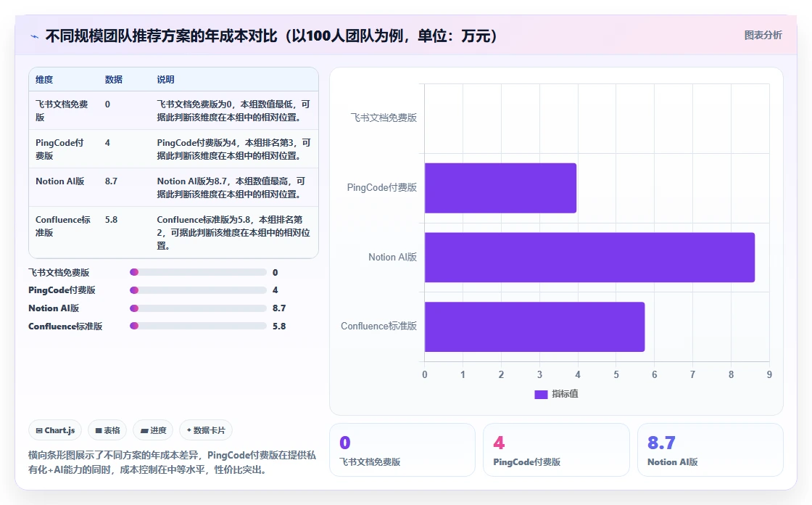Select the Confluence标准版 table cell
Screen dimensions: 812x505
tap(63, 226)
